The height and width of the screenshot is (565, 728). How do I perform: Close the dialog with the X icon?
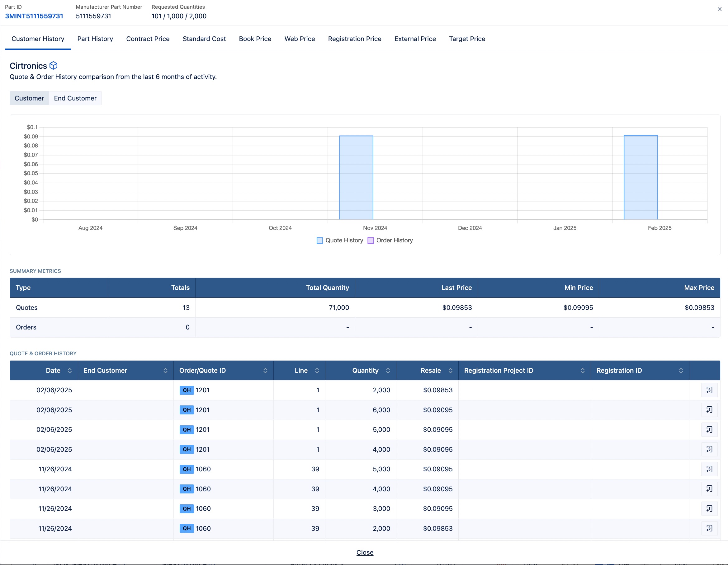(719, 9)
